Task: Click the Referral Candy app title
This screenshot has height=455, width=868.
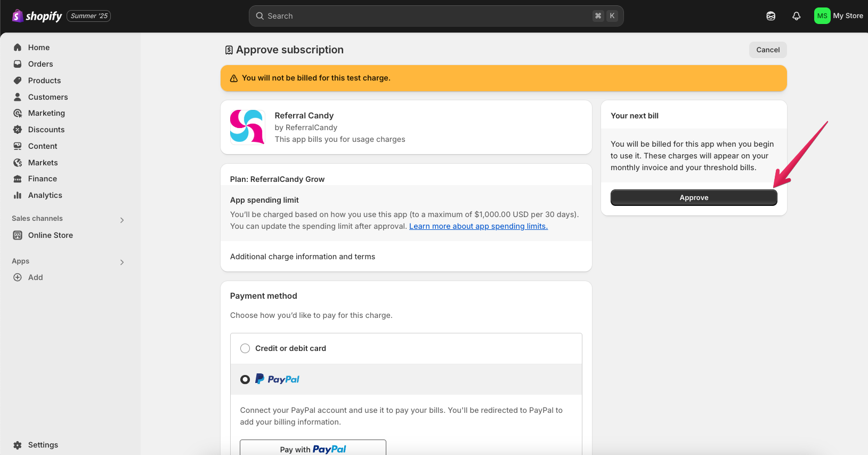Action: (304, 116)
